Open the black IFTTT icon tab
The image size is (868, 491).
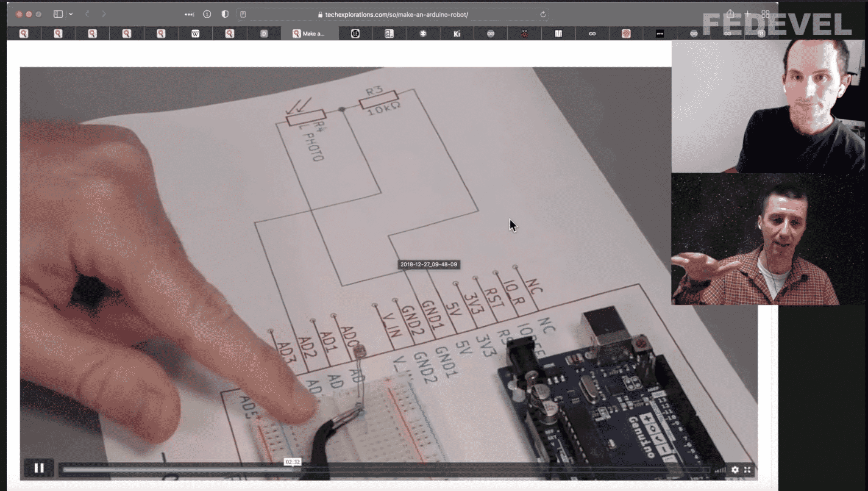point(660,33)
